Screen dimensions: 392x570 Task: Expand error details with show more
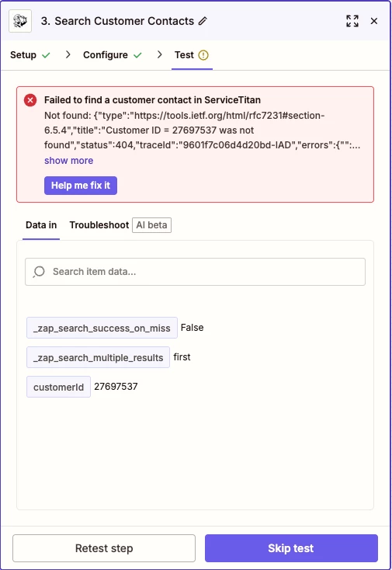(68, 160)
